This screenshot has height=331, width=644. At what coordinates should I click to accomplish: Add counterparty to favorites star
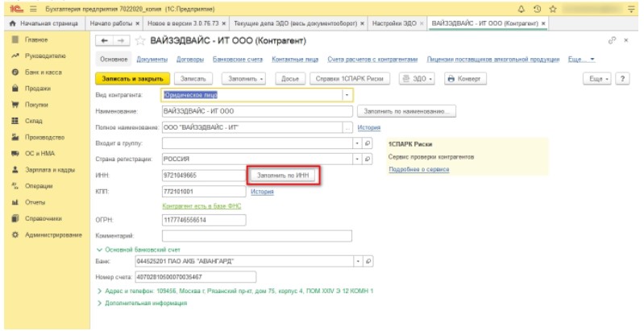click(x=140, y=40)
